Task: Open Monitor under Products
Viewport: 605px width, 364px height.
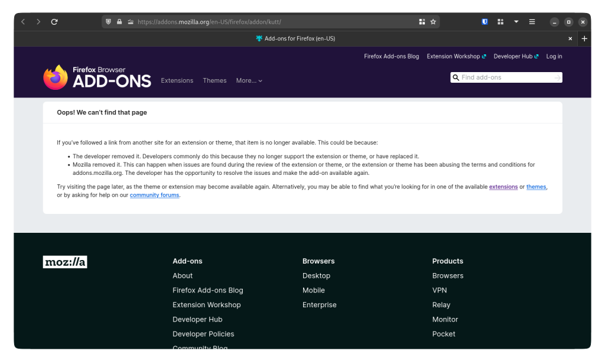Action: click(445, 320)
